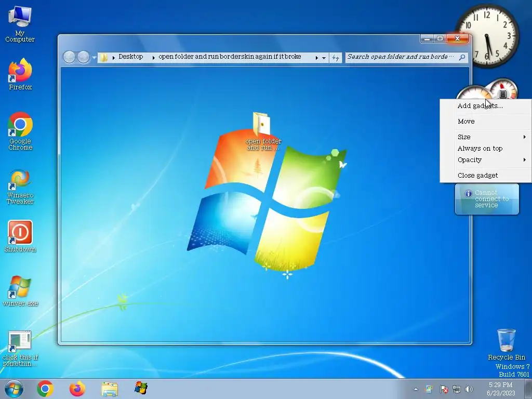
Task: Show hidden system tray icons
Action: [416, 390]
